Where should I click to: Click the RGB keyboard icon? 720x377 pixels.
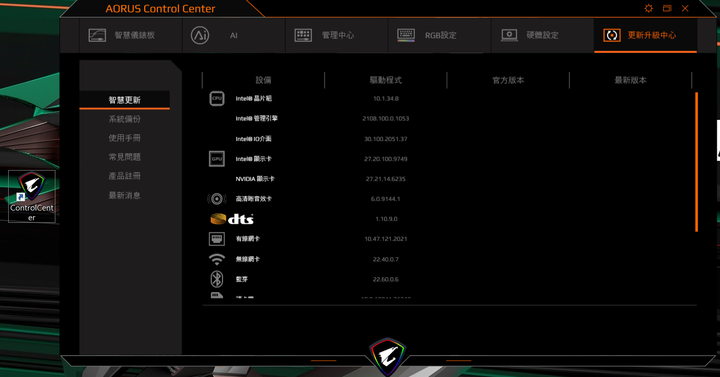coord(406,35)
